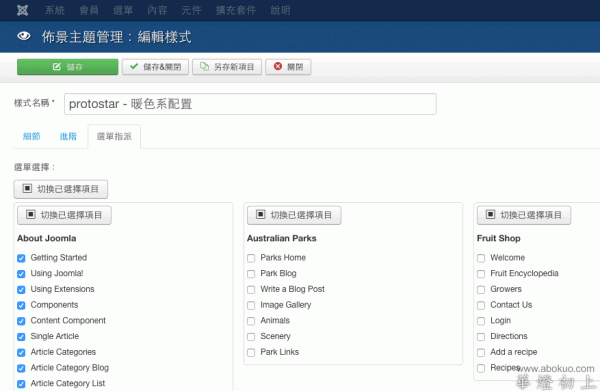Check Scenery checkbox
600x391 pixels.
tap(251, 337)
